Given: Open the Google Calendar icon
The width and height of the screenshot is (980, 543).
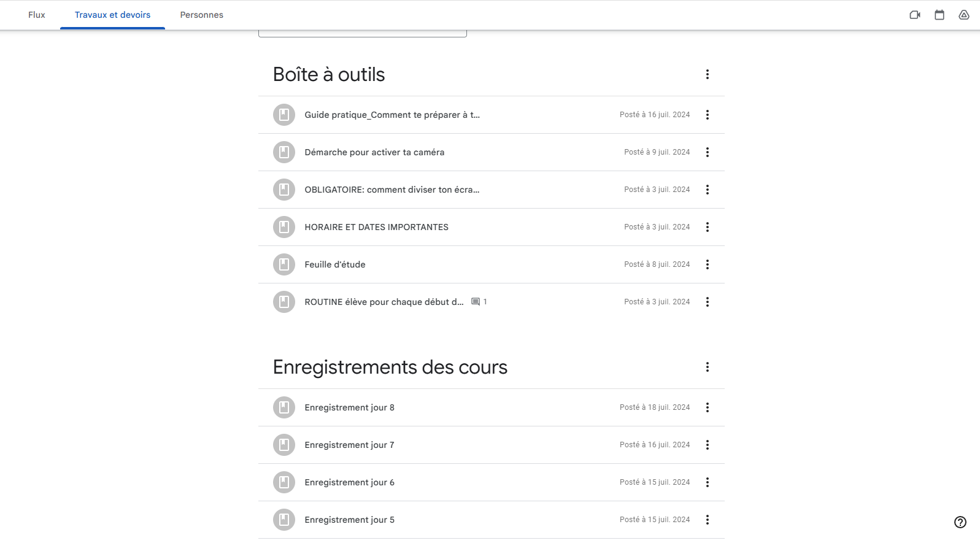Looking at the screenshot, I should (x=939, y=15).
